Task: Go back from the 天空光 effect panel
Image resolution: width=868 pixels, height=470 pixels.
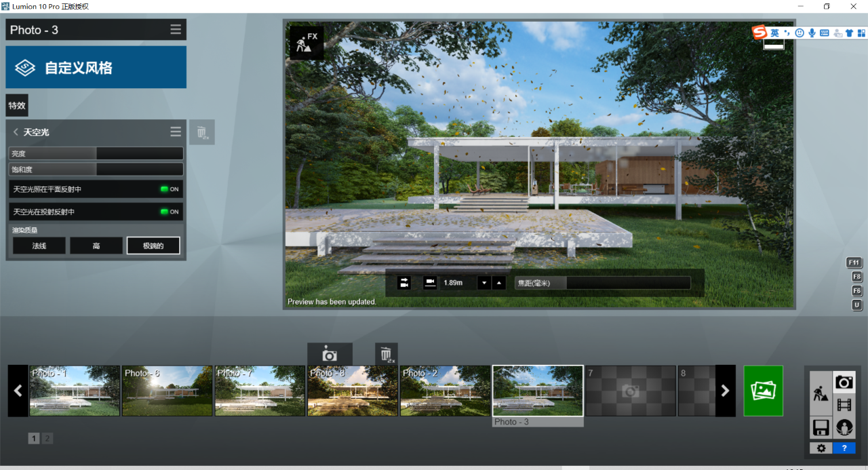Action: pos(16,132)
